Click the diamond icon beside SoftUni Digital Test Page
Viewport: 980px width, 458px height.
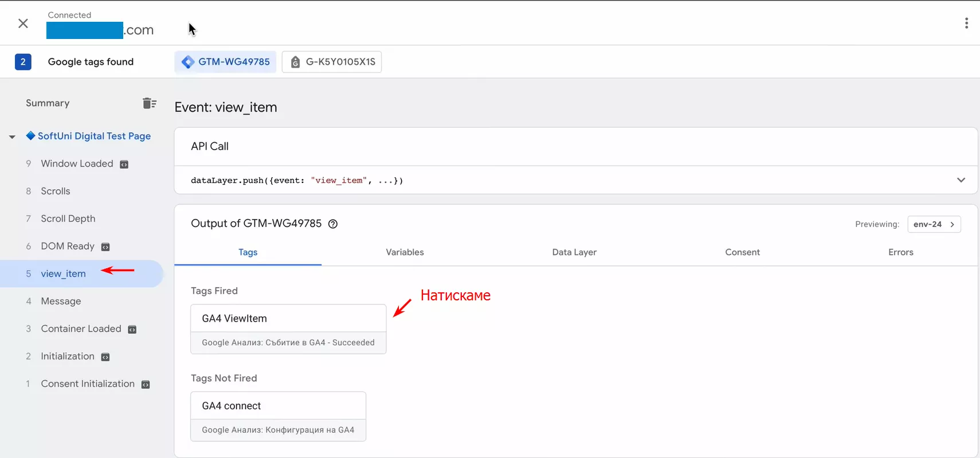click(x=31, y=136)
